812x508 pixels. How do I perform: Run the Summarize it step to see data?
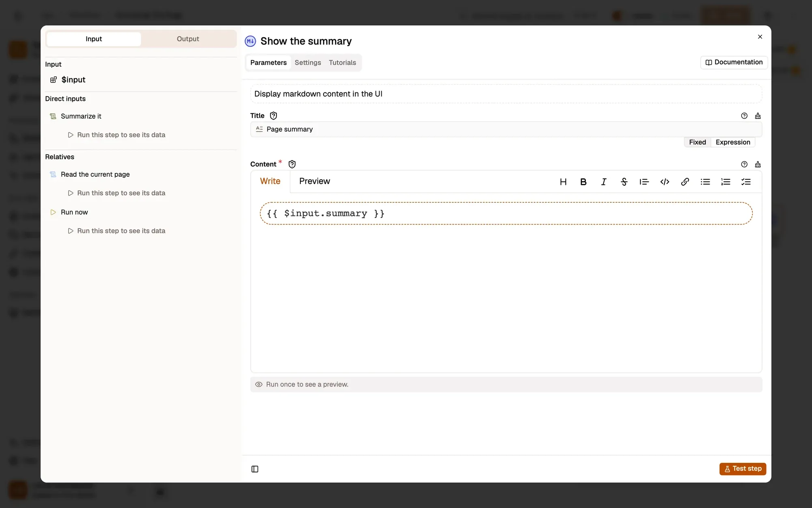tap(117, 135)
